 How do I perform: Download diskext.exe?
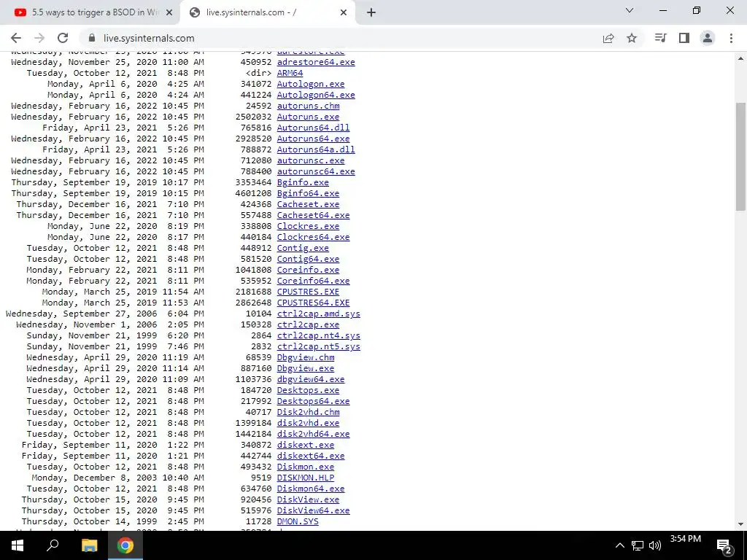[x=306, y=446]
